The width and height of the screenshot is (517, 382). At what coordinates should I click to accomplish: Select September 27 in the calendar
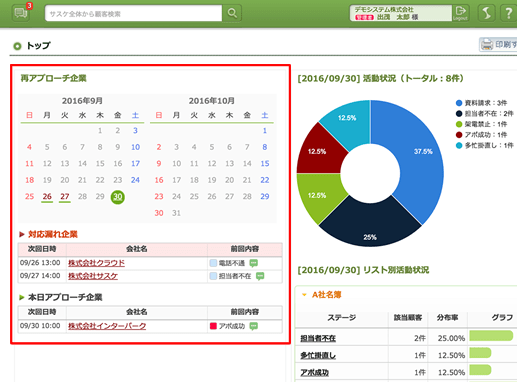tap(65, 197)
